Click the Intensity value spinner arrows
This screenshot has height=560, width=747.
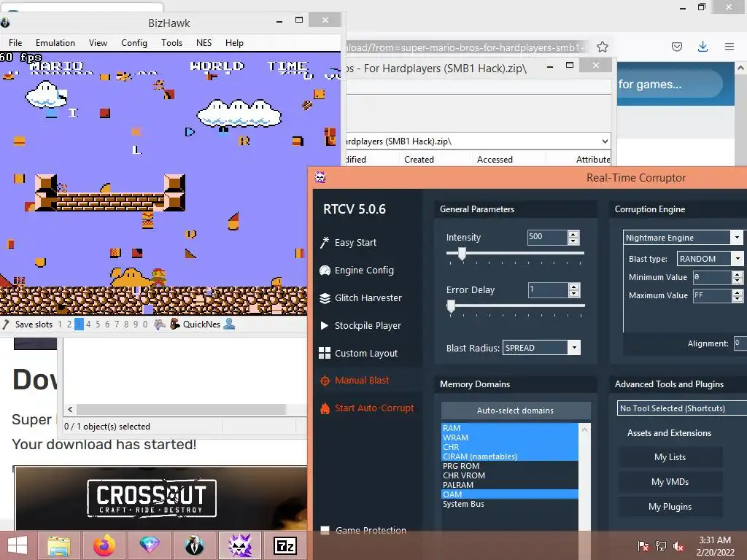click(x=573, y=237)
